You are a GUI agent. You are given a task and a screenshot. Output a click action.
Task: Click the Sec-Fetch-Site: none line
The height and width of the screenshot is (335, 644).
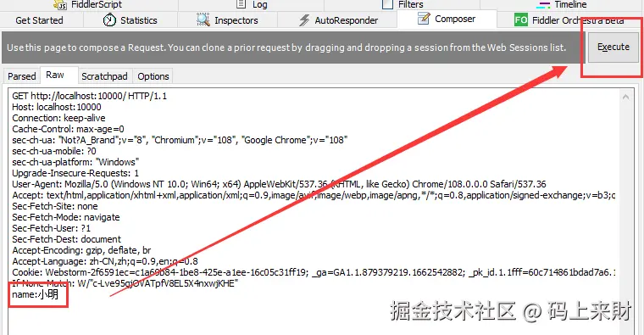click(55, 206)
